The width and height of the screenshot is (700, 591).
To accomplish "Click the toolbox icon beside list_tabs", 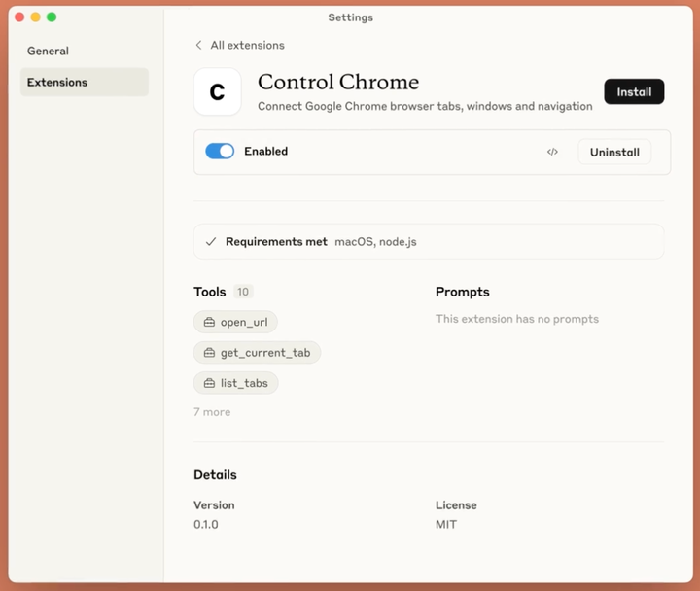I will click(209, 383).
